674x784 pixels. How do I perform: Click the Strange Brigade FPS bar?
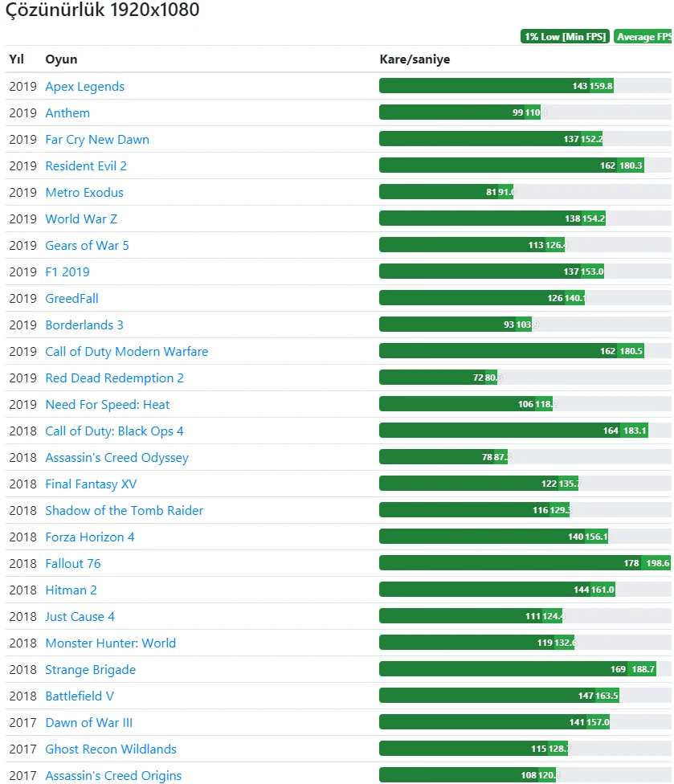click(x=517, y=669)
